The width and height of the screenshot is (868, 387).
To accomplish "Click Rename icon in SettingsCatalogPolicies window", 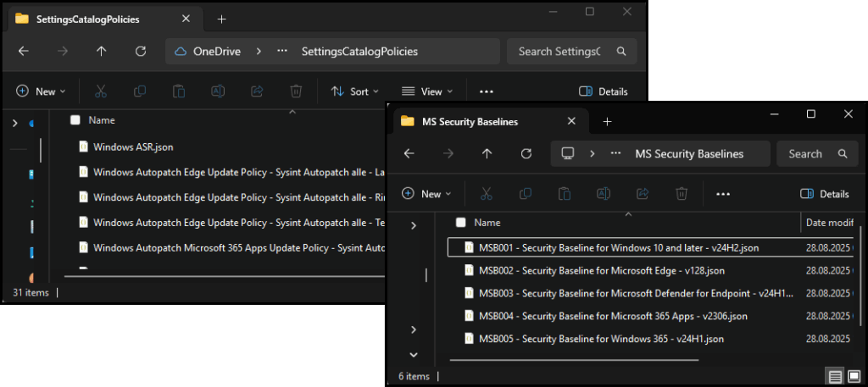I will (x=218, y=91).
